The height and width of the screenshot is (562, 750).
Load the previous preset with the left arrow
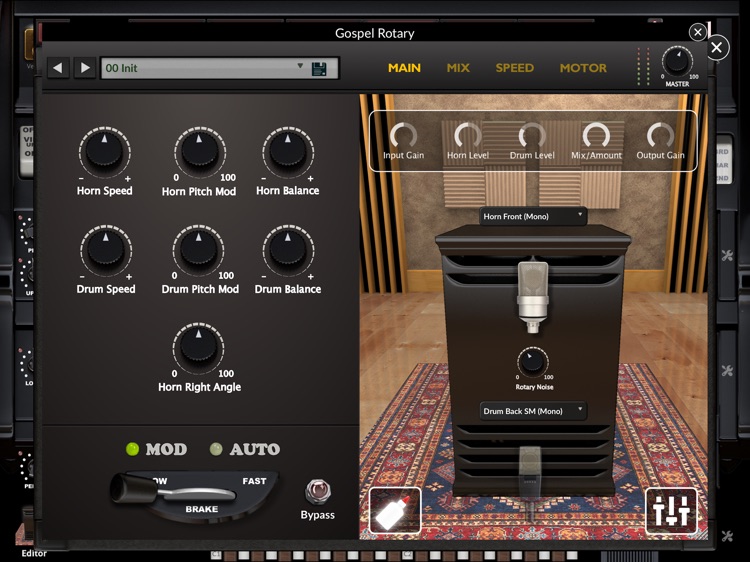pyautogui.click(x=58, y=68)
